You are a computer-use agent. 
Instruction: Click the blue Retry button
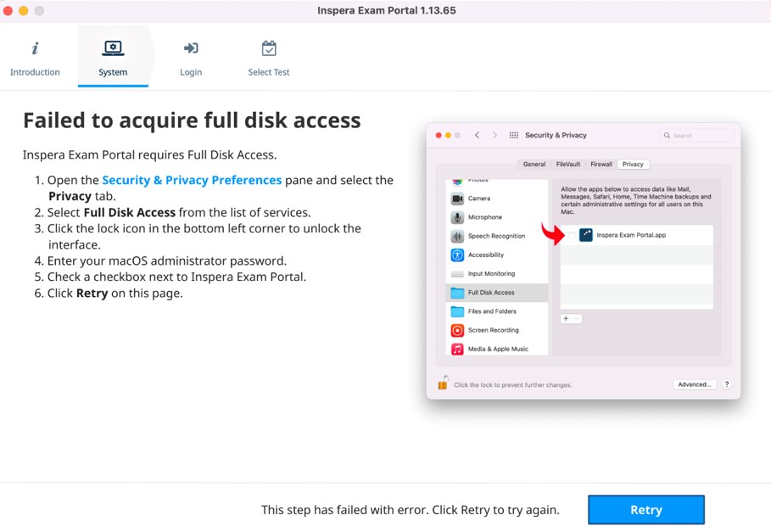click(646, 510)
